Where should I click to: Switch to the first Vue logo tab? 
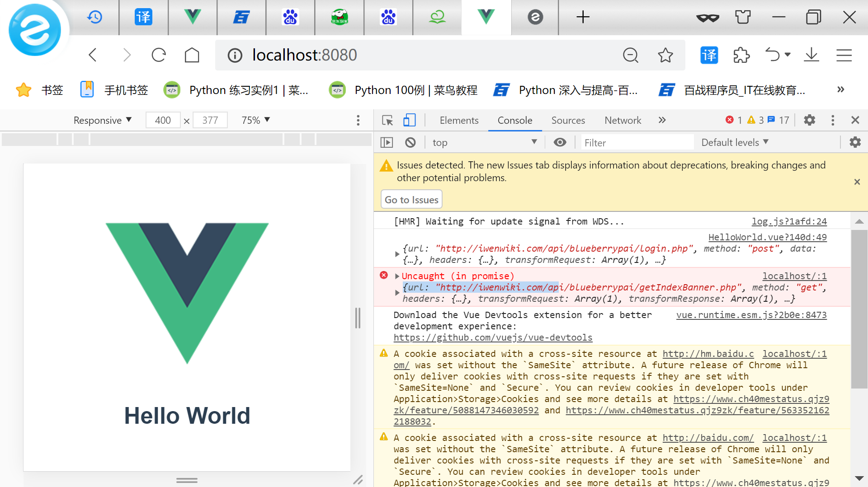[x=193, y=17]
